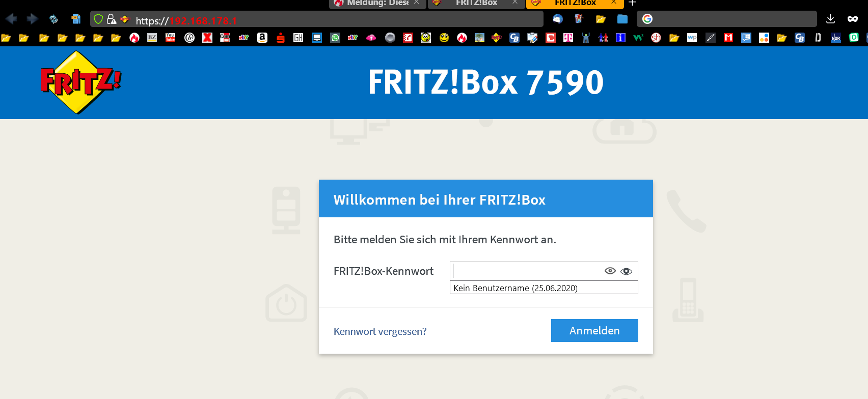Screen dimensions: 868x399
Task: Close the Meldung: Diese tab
Action: coord(416,3)
